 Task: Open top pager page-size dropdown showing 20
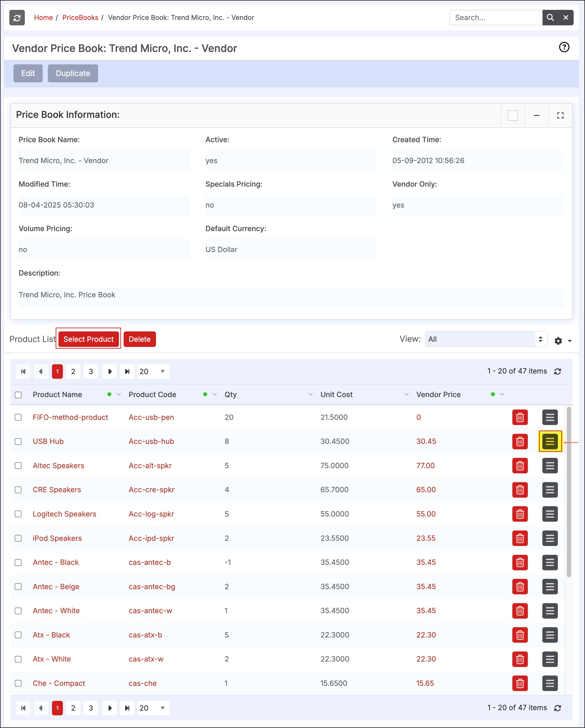[153, 371]
